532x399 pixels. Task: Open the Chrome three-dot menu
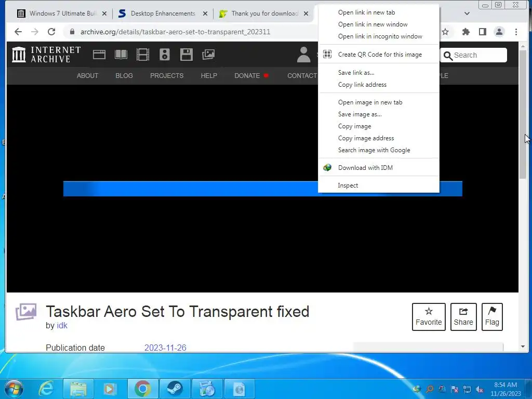(516, 32)
